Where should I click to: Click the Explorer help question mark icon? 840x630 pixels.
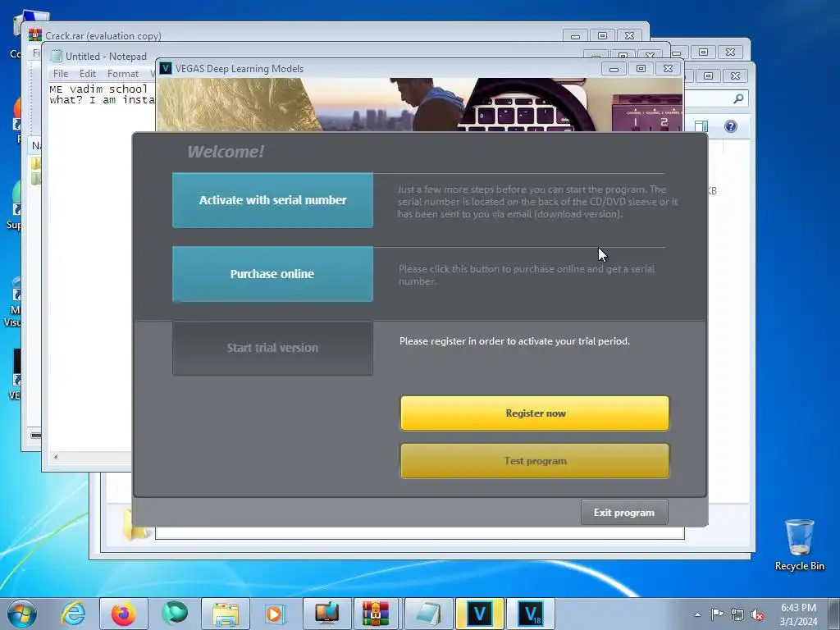(731, 126)
